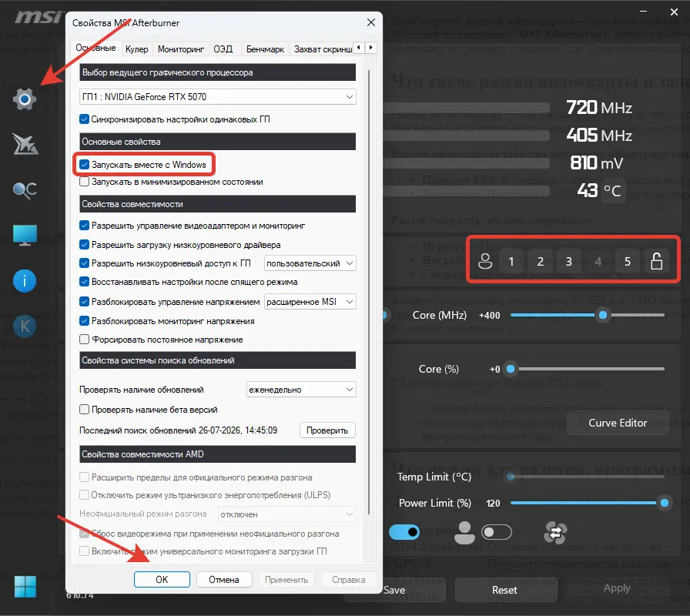Toggle unlock voltage monitoring checkbox
Viewport: 690px width, 616px height.
[x=84, y=321]
